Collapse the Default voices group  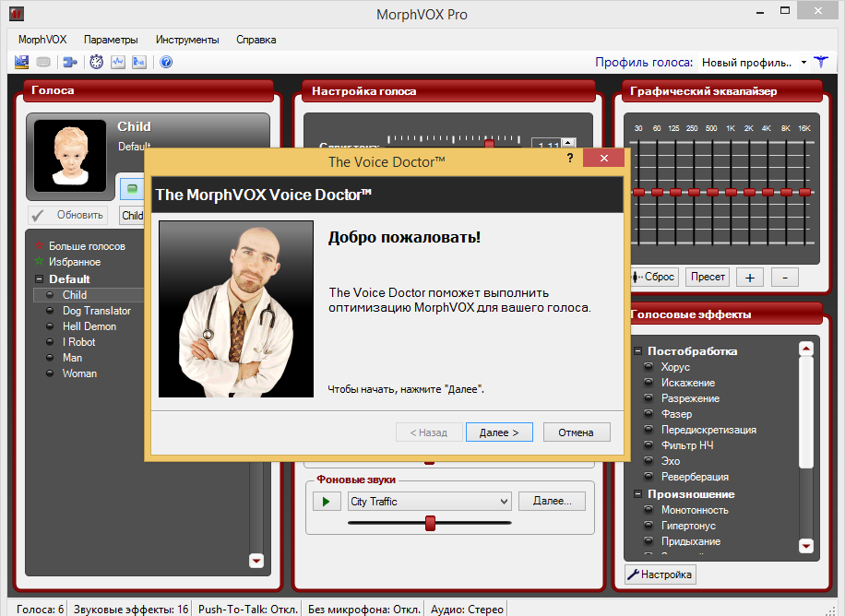click(x=39, y=279)
